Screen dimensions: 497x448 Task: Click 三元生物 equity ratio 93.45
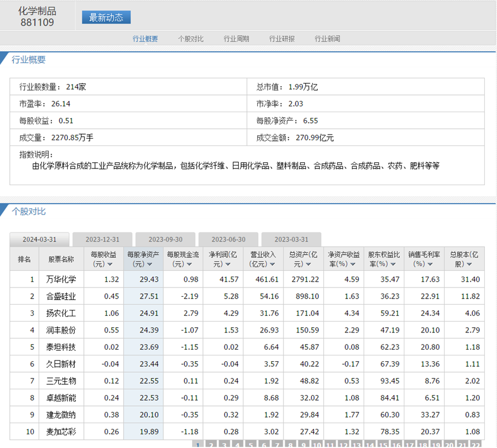(x=390, y=381)
